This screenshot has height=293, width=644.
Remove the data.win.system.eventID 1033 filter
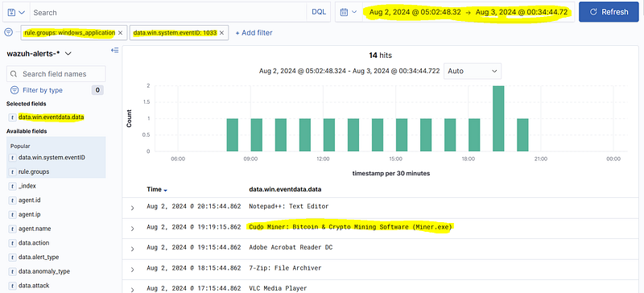click(x=222, y=33)
